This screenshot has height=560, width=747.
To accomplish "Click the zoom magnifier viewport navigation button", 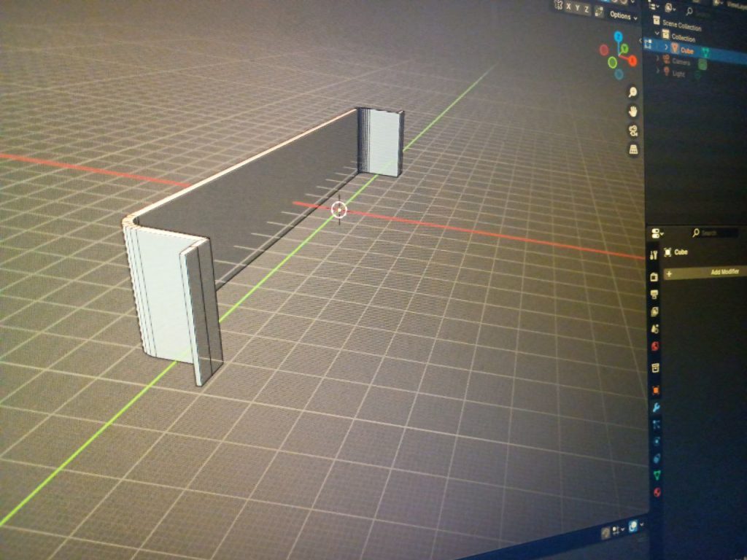I will [x=632, y=92].
